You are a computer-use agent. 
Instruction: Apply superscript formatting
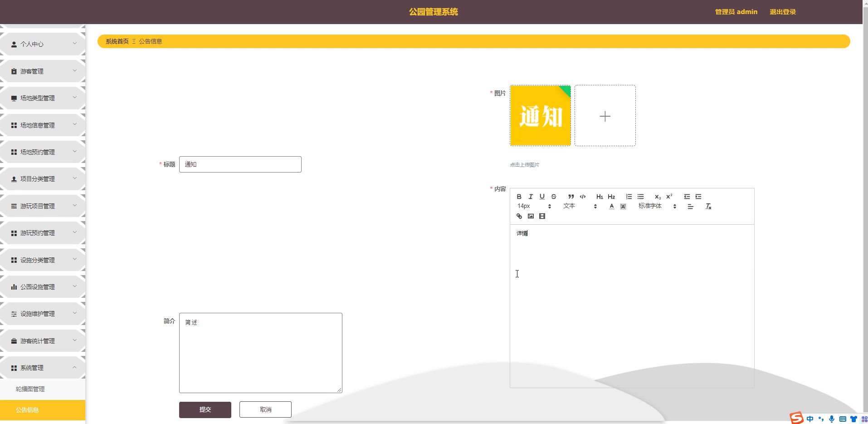tap(669, 197)
